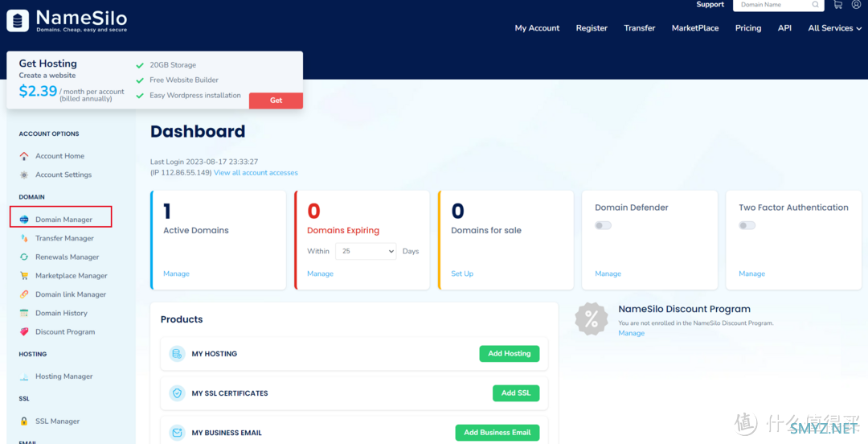Click the MY HOSTING label
Image resolution: width=868 pixels, height=444 pixels.
pos(215,354)
